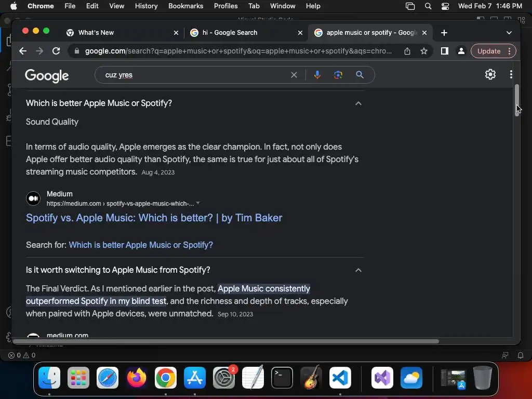Launch Safari from the Dock

point(108,378)
